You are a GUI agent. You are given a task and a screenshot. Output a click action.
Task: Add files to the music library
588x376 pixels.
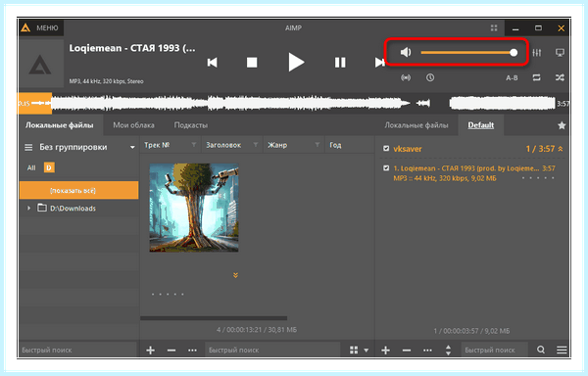coord(150,351)
